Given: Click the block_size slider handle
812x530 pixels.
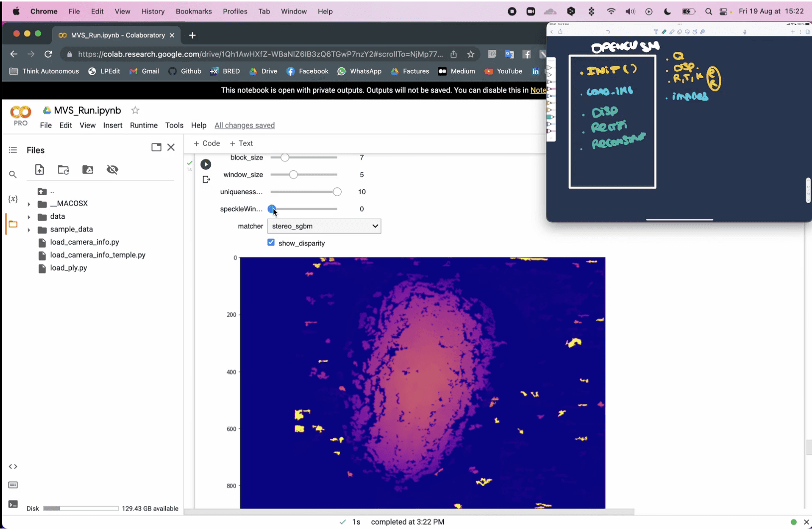Looking at the screenshot, I should click(285, 157).
